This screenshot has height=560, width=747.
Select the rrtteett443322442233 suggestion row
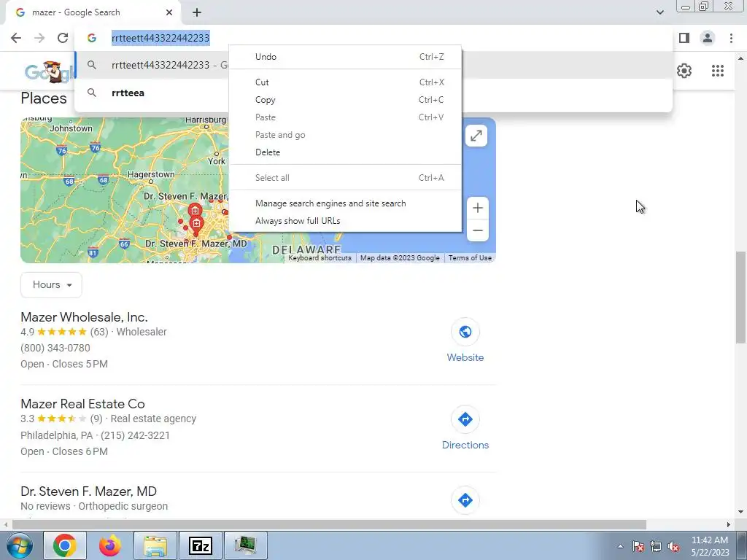click(152, 65)
